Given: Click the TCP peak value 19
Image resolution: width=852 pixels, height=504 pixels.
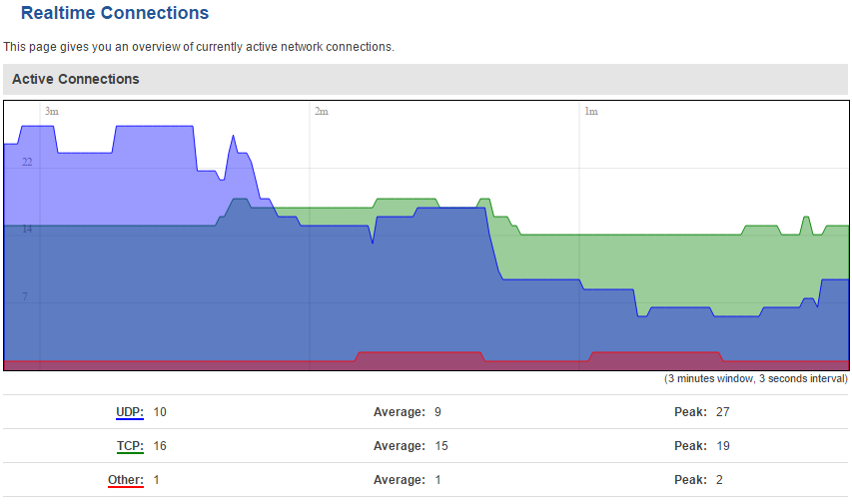Looking at the screenshot, I should coord(722,446).
